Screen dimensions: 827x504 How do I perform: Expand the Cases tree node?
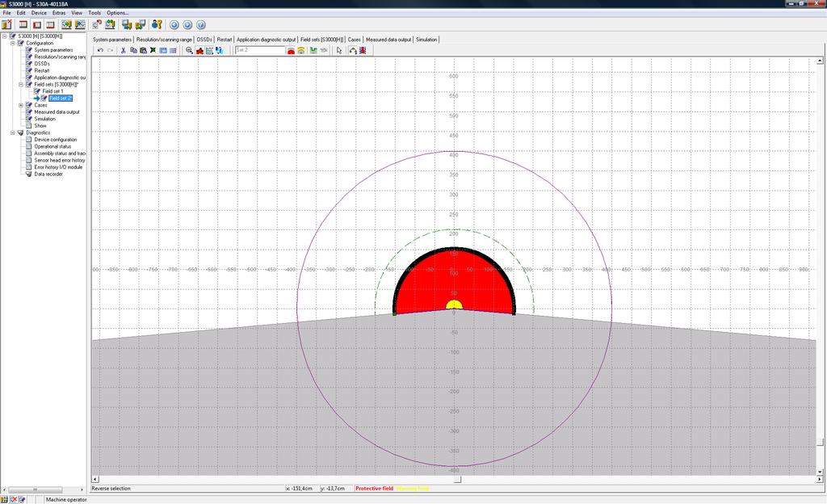pos(21,105)
